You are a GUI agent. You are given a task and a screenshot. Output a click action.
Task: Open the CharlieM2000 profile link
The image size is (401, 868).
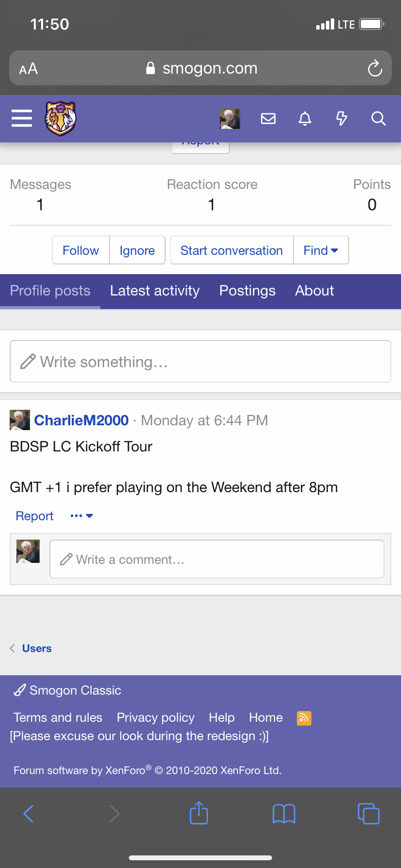pos(81,420)
